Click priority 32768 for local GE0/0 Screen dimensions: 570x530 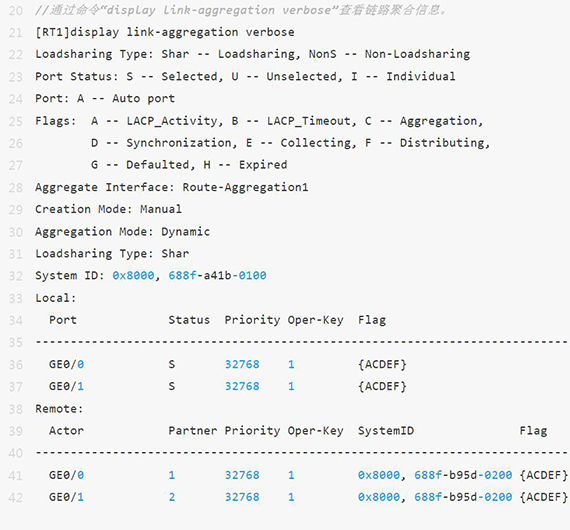(242, 364)
